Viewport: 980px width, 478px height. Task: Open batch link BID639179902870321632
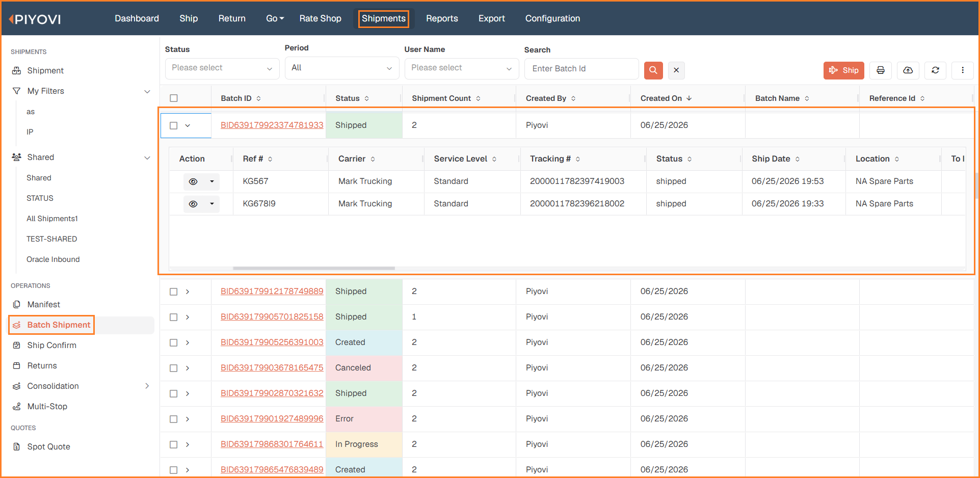[272, 393]
